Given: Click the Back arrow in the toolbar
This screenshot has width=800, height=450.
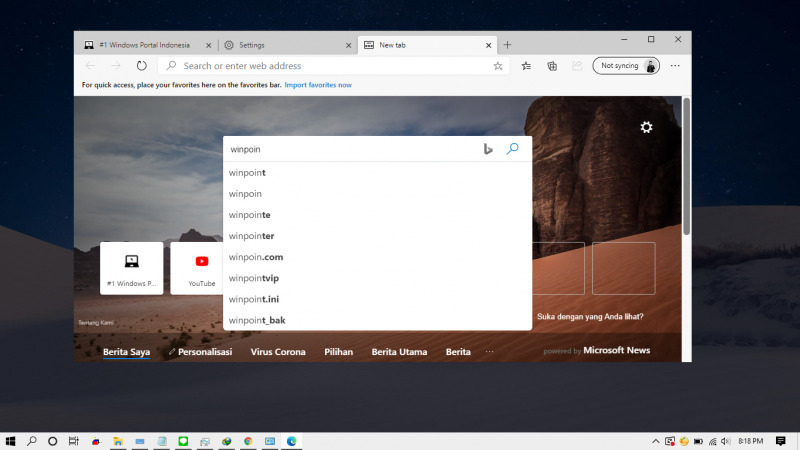Looking at the screenshot, I should (90, 66).
